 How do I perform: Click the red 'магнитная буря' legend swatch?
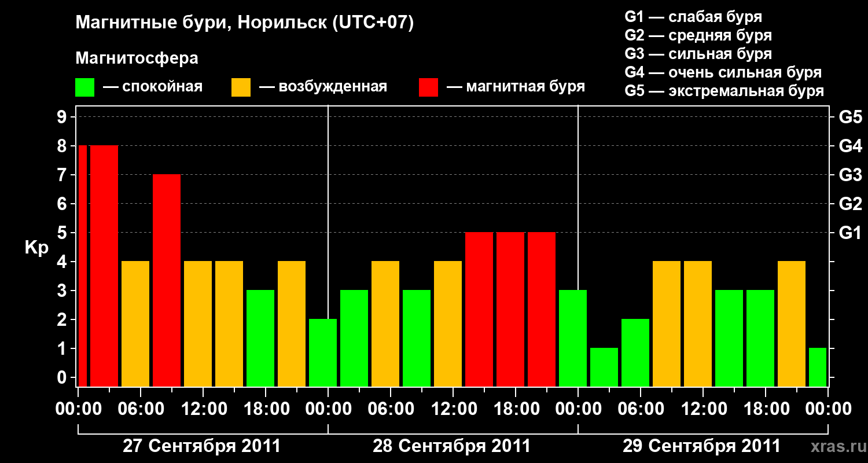(x=428, y=87)
